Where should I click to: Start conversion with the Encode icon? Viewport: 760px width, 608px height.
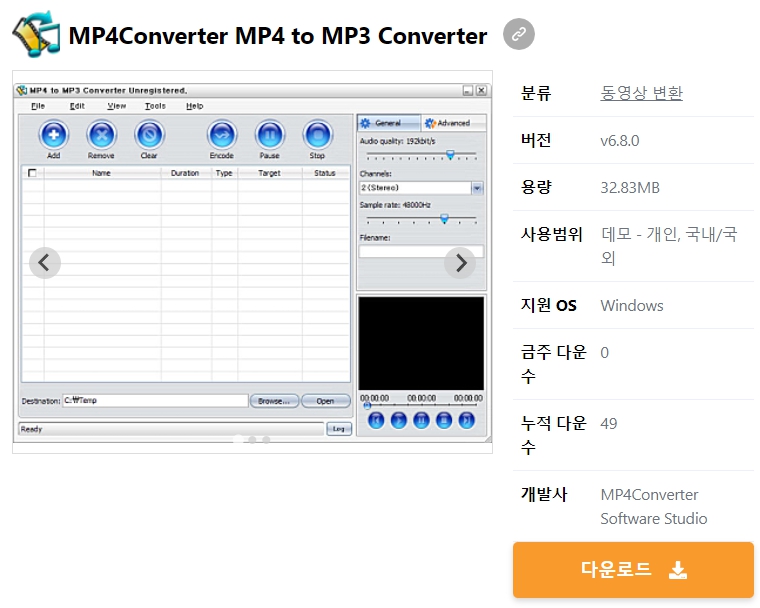pyautogui.click(x=222, y=134)
